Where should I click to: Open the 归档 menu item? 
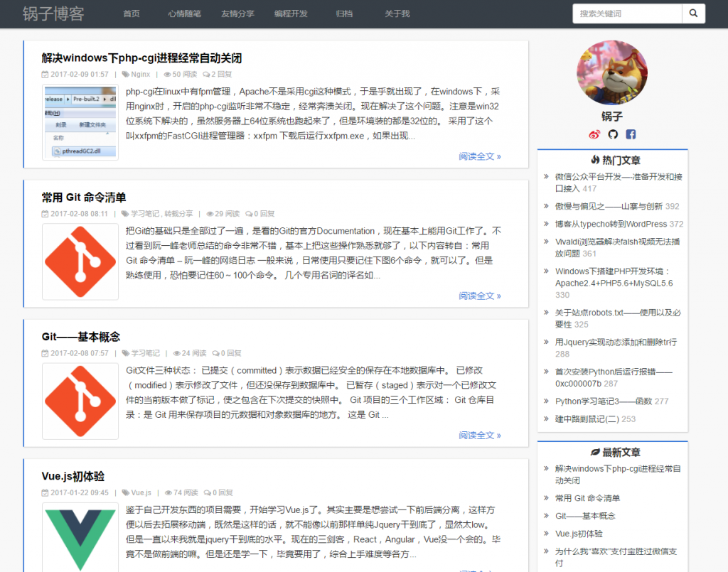coord(344,14)
